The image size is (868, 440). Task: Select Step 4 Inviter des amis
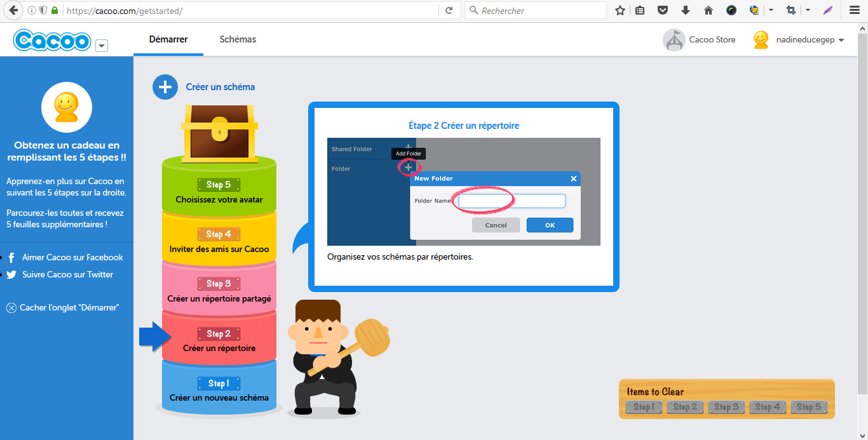tap(219, 241)
